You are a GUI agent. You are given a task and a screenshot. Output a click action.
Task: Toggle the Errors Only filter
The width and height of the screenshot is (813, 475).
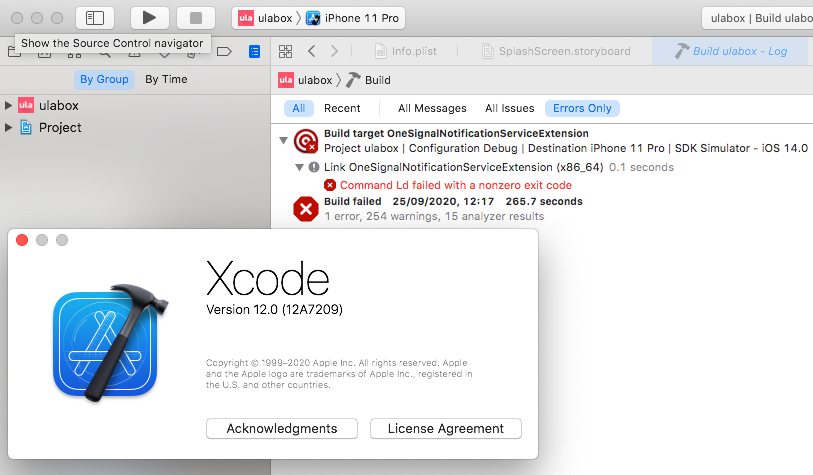tap(582, 108)
